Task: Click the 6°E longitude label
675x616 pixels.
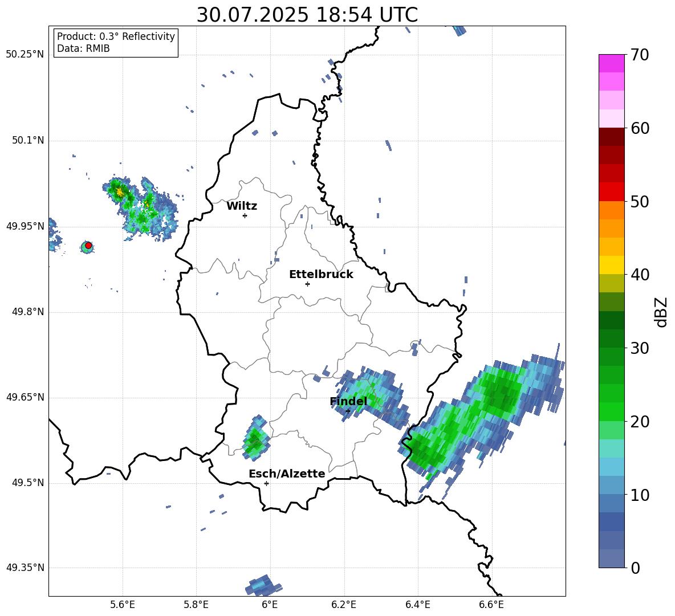Action: [x=270, y=605]
